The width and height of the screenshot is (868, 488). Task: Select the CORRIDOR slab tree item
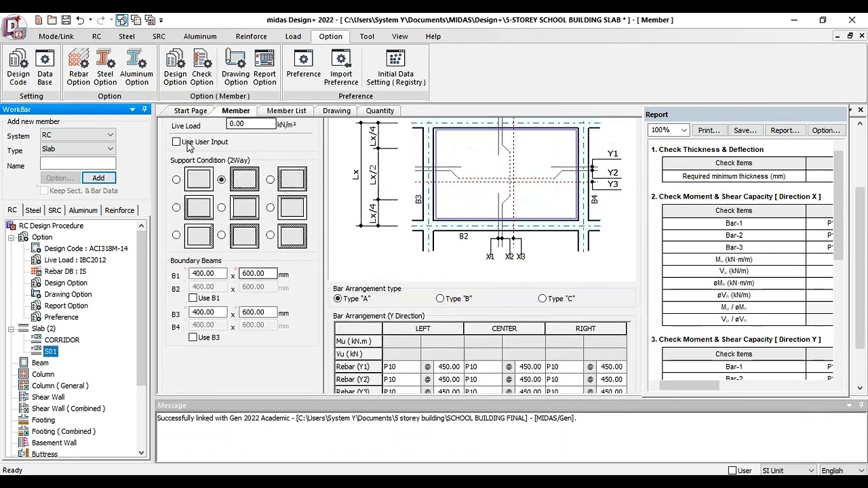pyautogui.click(x=62, y=340)
